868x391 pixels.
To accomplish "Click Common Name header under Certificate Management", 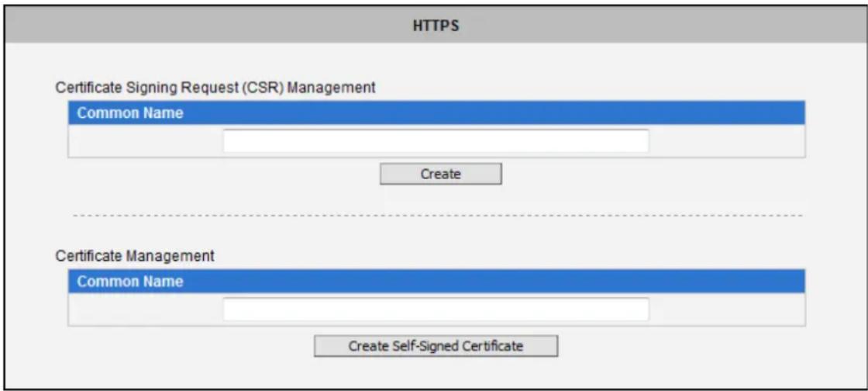I will pos(436,282).
